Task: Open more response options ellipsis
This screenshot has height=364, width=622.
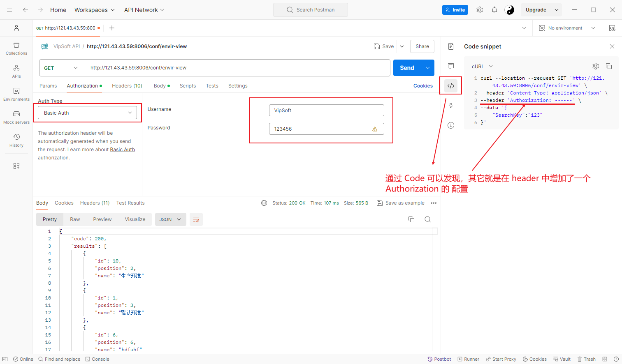Action: coord(434,203)
